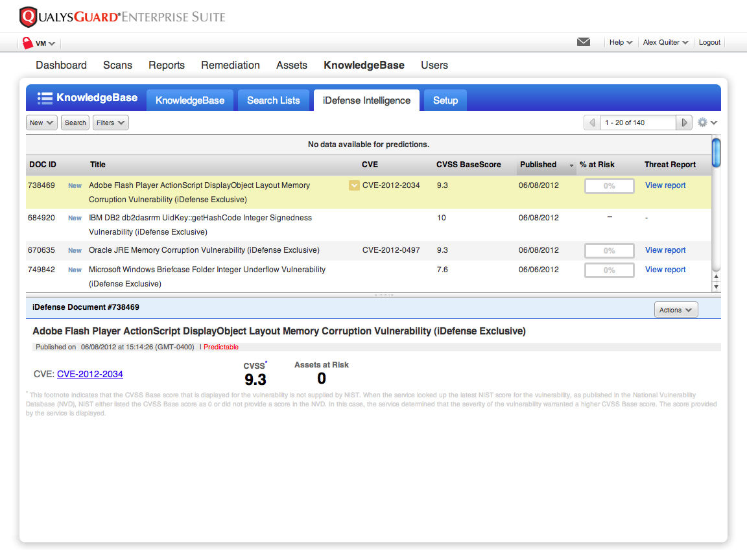Viewport: 747px width, 560px height.
Task: Click the iDefense Document #738469 header
Action: [x=86, y=307]
